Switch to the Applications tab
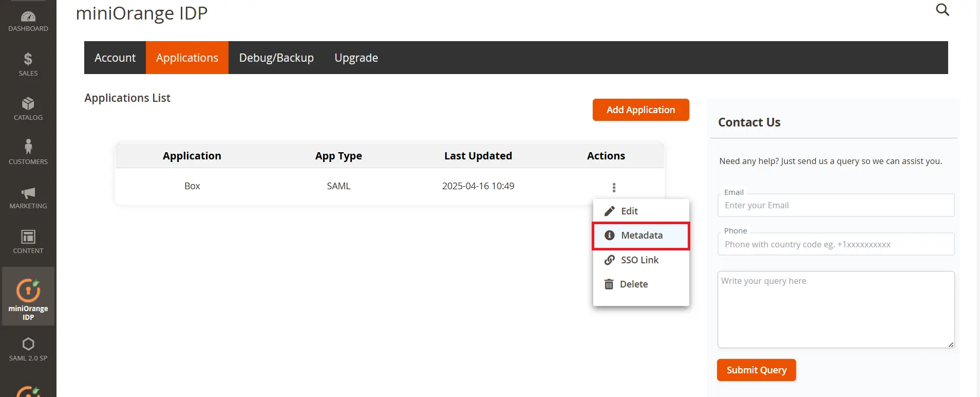The image size is (980, 397). point(187,58)
